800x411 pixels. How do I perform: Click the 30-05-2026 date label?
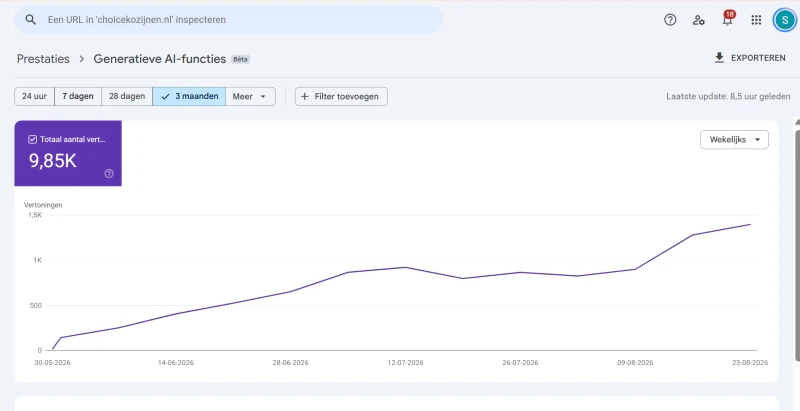click(x=53, y=363)
